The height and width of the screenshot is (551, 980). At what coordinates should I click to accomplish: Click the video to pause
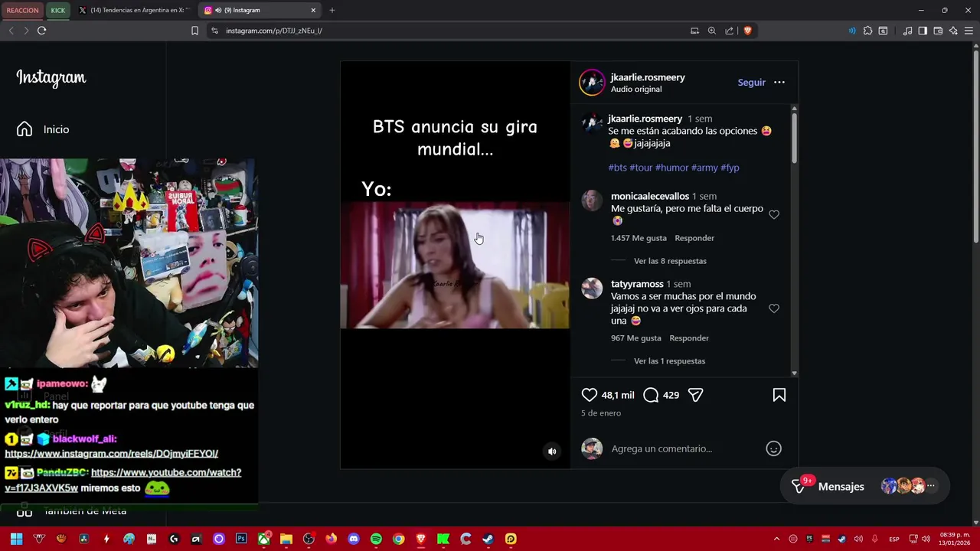(455, 265)
